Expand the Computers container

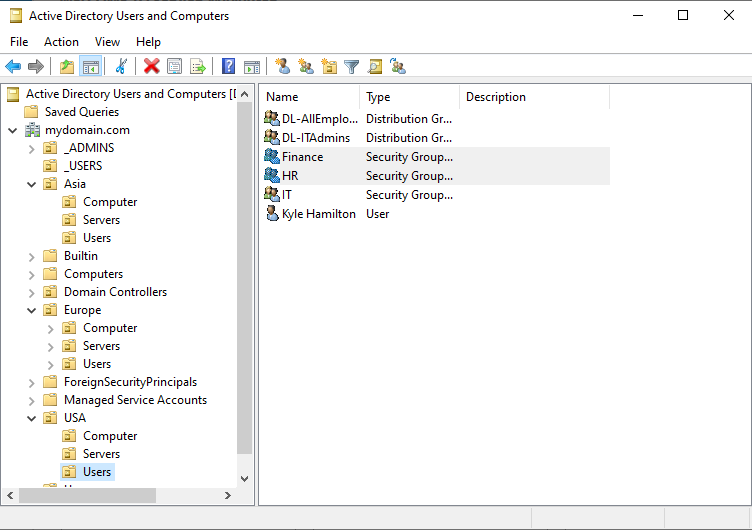pyautogui.click(x=32, y=275)
